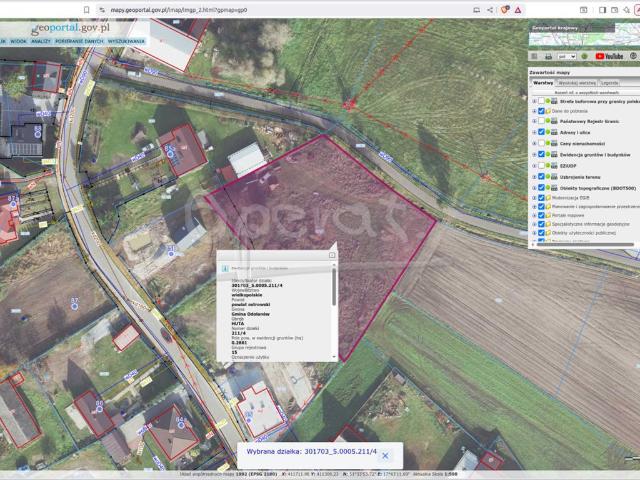This screenshot has width=640, height=480.
Task: Uncheck Adresy i ulice layer checkbox
Action: [x=541, y=132]
